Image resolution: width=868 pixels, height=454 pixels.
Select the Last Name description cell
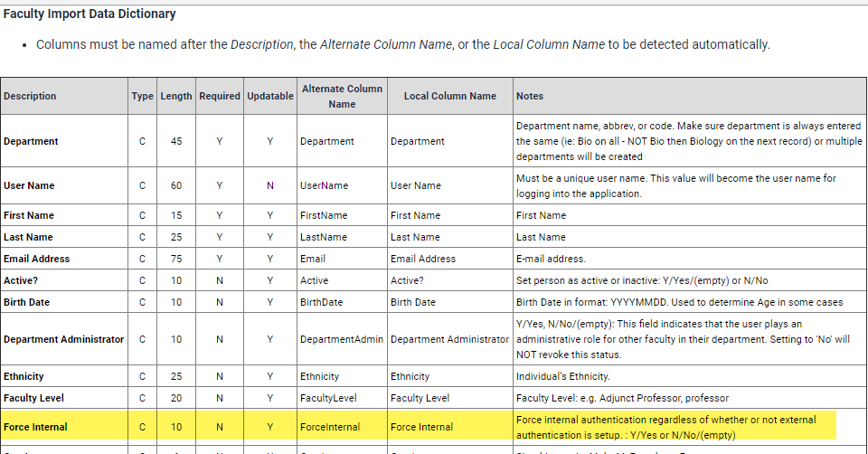pos(28,237)
